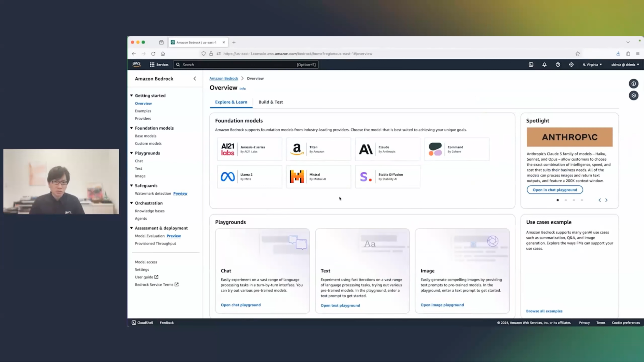This screenshot has width=644, height=362.
Task: Open the notifications bell icon
Action: pos(544,65)
